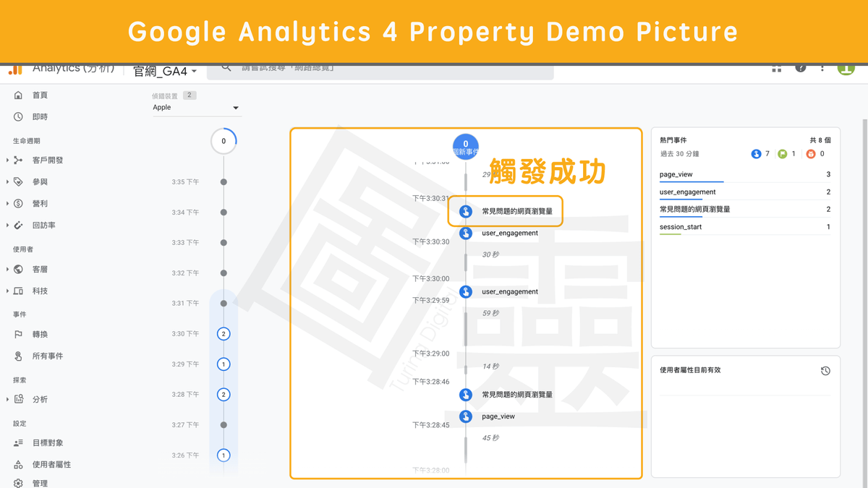Open the Apple debug device dropdown
Image resolution: width=868 pixels, height=488 pixels.
[196, 108]
